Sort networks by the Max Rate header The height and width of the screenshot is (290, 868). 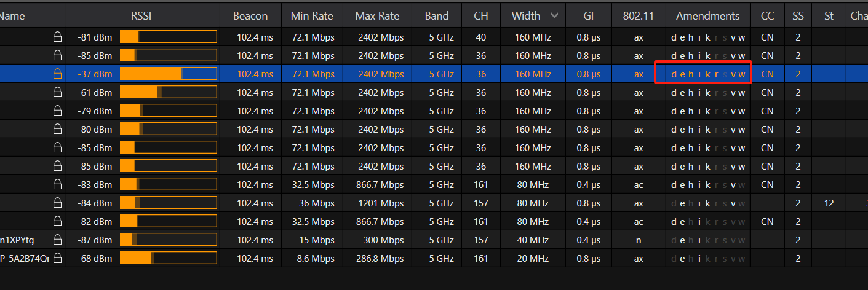point(377,16)
